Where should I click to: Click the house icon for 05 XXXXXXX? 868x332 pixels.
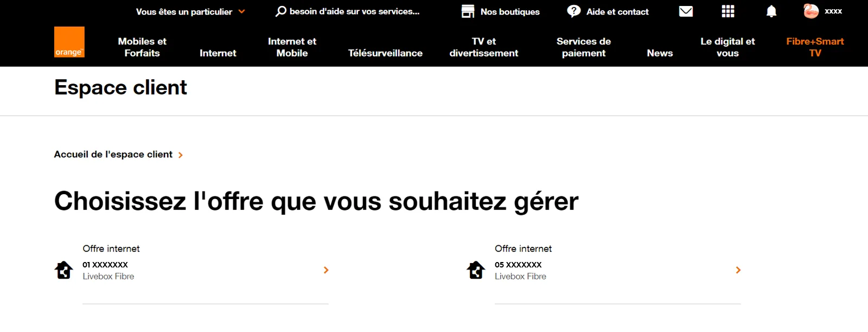pos(476,270)
